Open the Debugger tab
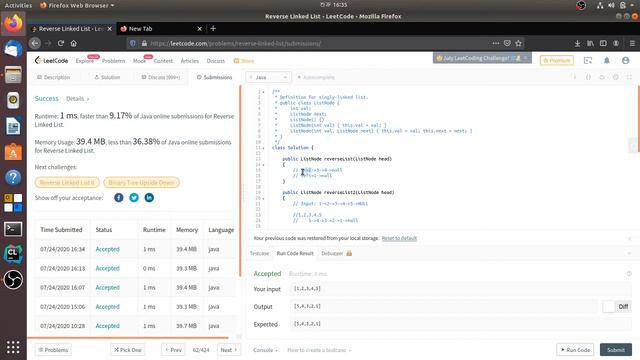The width and height of the screenshot is (640, 360). [336, 253]
